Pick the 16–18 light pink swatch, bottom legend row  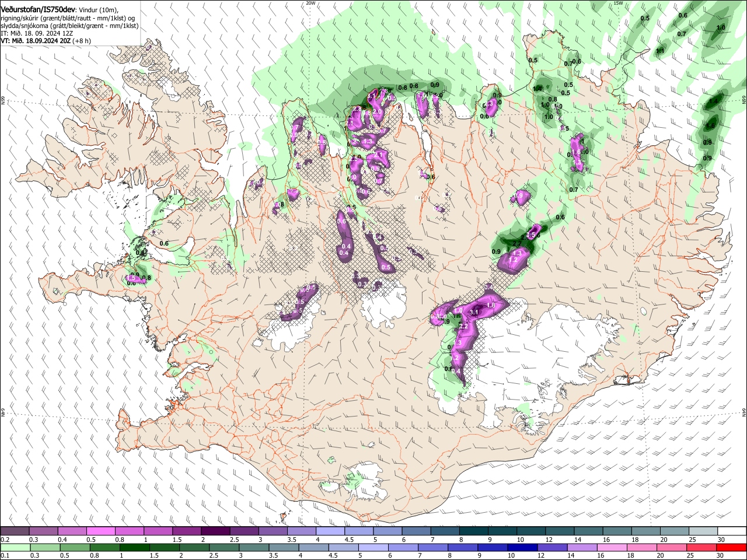pos(611,548)
